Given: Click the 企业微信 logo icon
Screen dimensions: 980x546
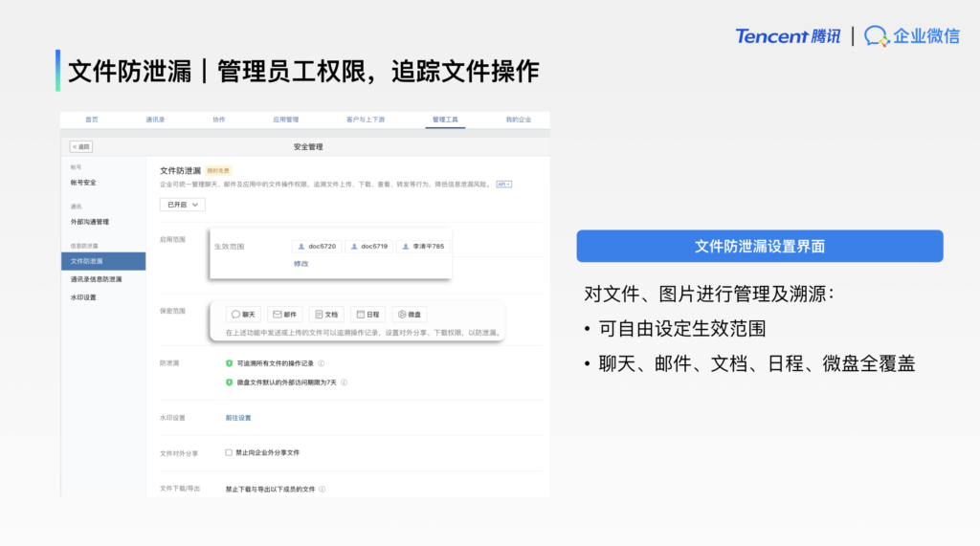Looking at the screenshot, I should tap(877, 36).
